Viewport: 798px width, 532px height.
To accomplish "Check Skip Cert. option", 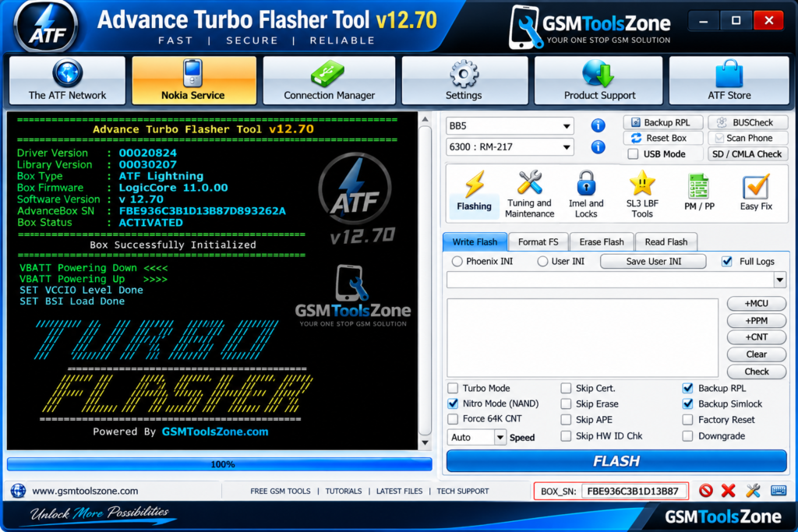I will [566, 388].
